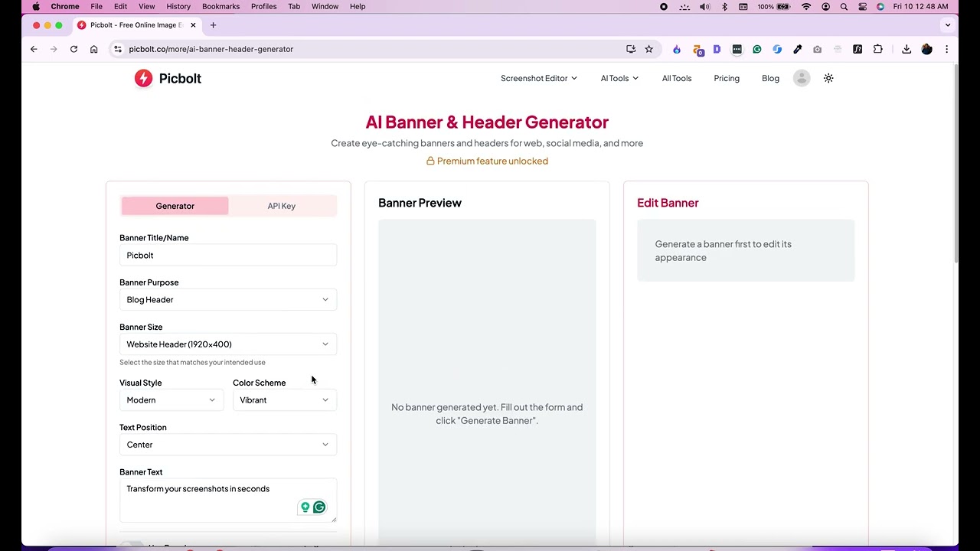Open Wi-Fi status menu icon
This screenshot has height=551, width=980.
[x=806, y=6]
